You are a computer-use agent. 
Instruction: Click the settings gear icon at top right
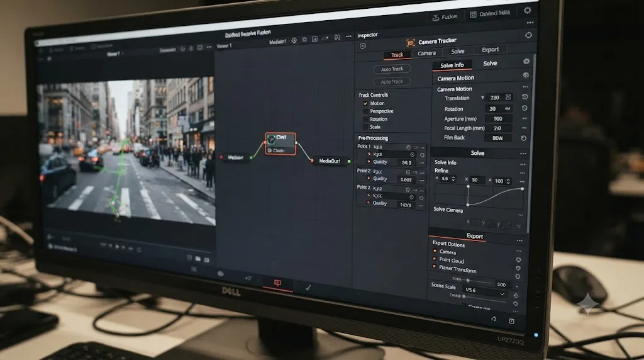528,10
